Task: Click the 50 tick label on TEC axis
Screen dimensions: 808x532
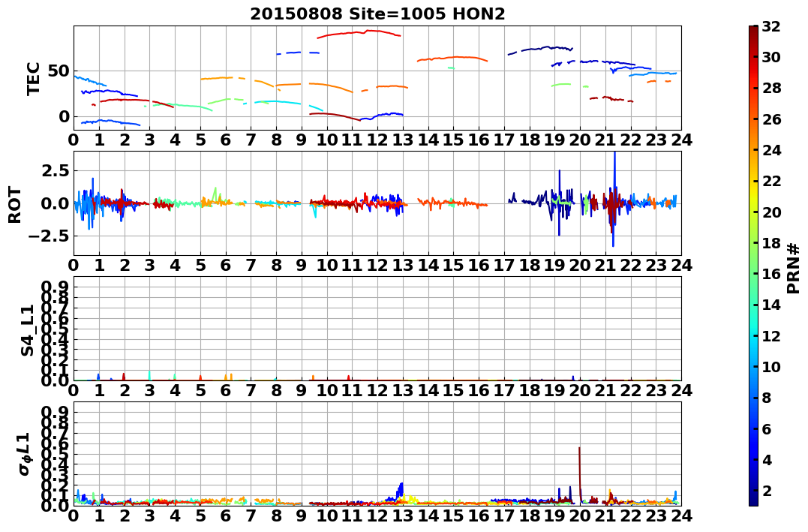Action: pyautogui.click(x=59, y=71)
